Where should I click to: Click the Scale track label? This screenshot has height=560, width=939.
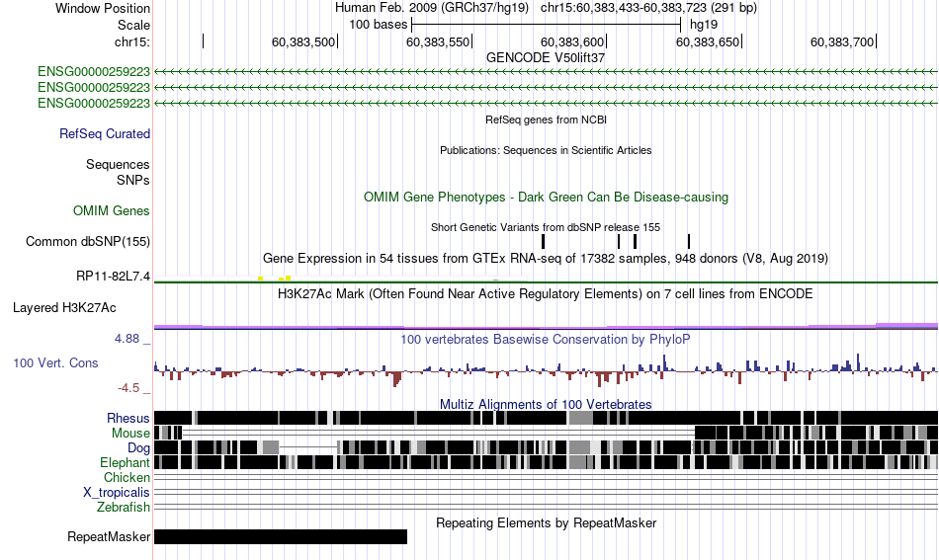tap(133, 25)
